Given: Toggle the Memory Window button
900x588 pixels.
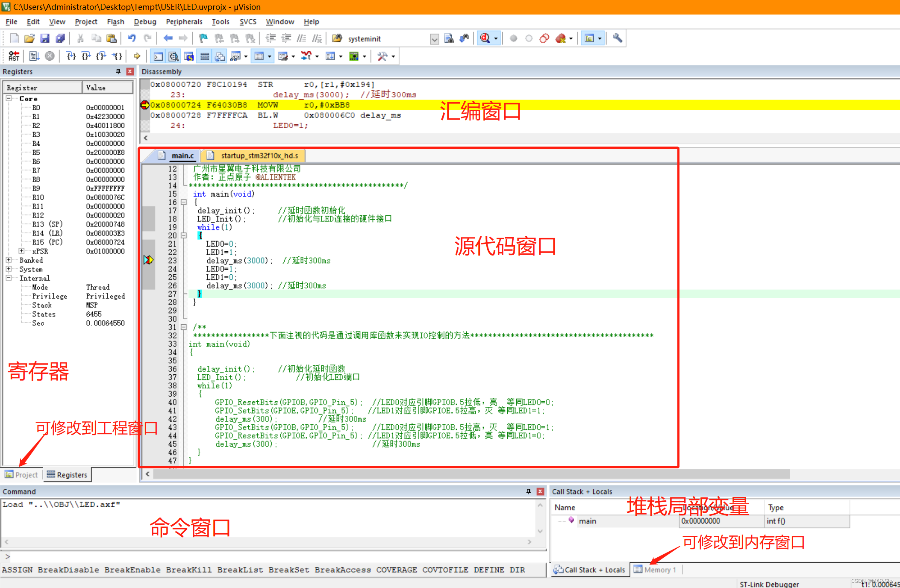Looking at the screenshot, I should (259, 56).
